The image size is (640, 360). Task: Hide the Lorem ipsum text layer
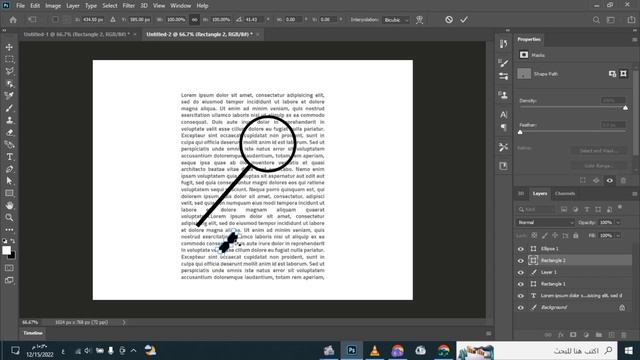[x=521, y=296]
